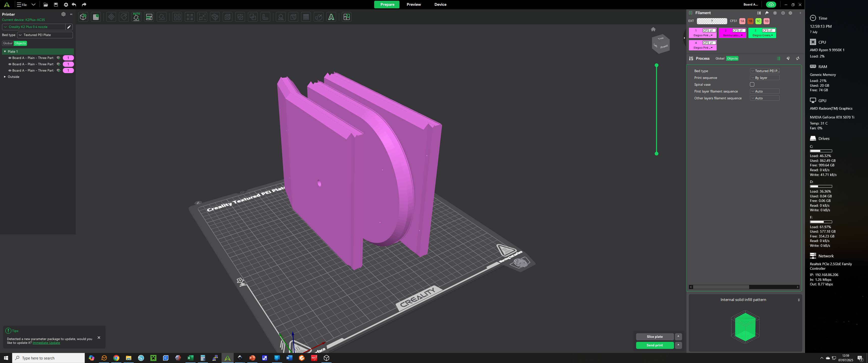This screenshot has width=868, height=363.
Task: Select the Text emboss tool icon
Action: [331, 17]
